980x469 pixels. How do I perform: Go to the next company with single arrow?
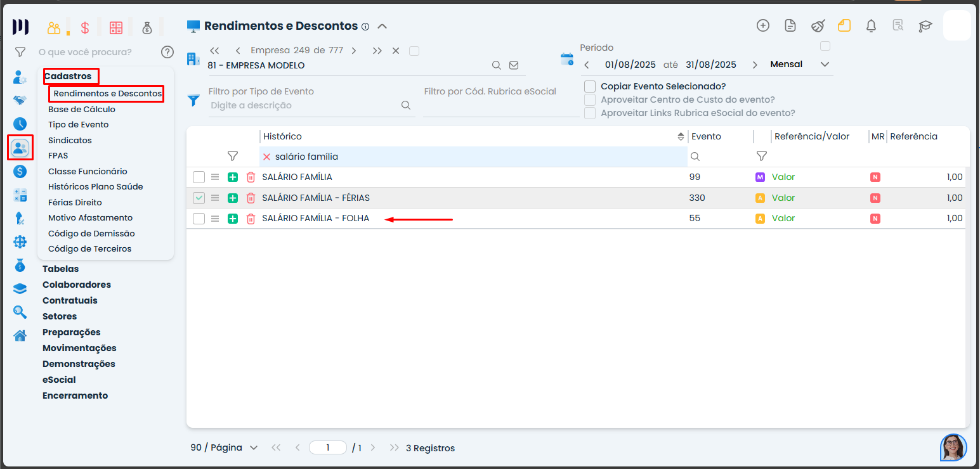click(x=354, y=51)
